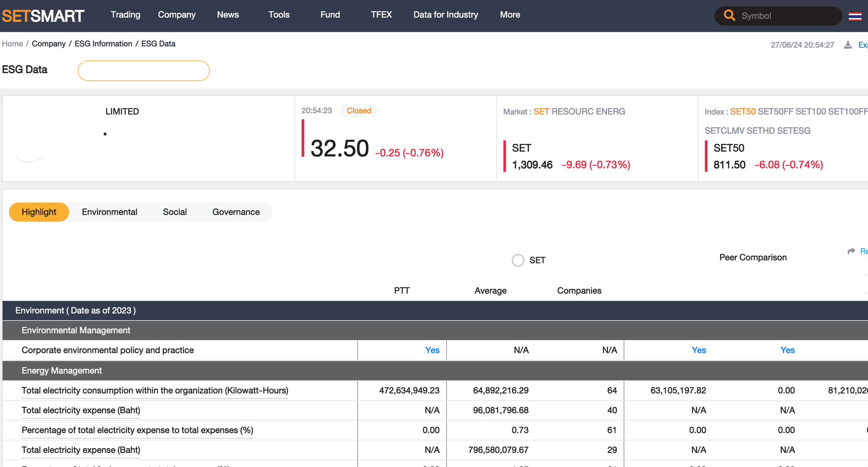The height and width of the screenshot is (467, 868).
Task: Click the Company breadcrumb link
Action: (x=49, y=44)
